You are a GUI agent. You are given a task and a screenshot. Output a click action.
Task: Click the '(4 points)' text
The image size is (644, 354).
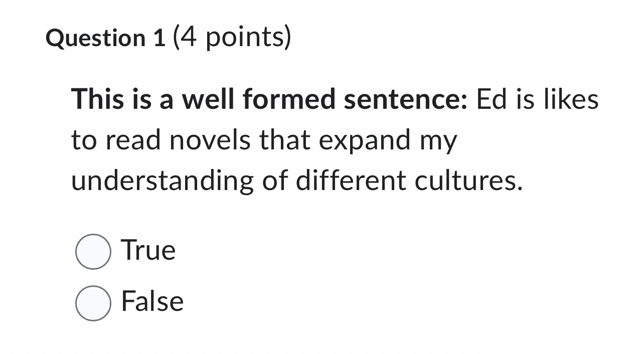[232, 36]
